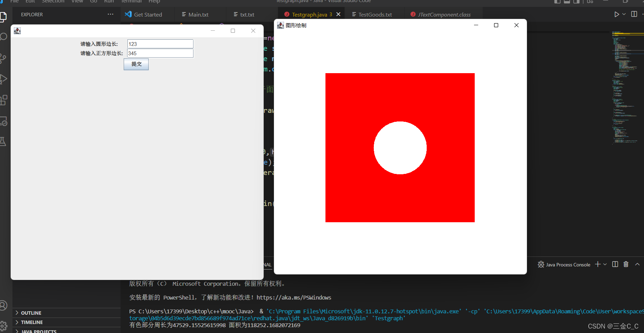Open Remote Explorer icon in activity bar
Image resolution: width=644 pixels, height=333 pixels.
3,121
